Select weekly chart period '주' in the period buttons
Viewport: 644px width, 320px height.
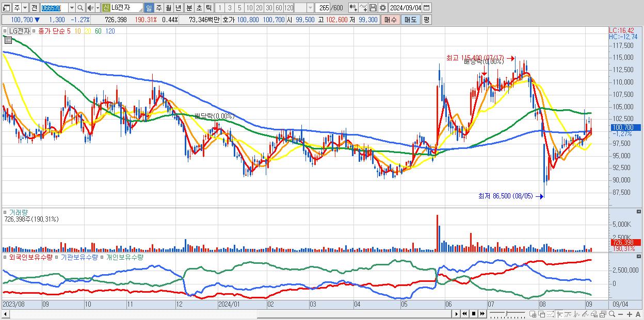coord(158,8)
